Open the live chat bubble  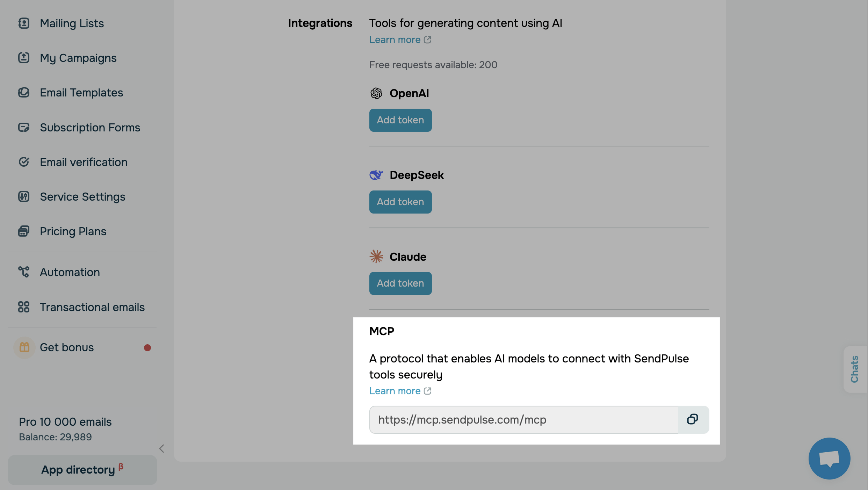click(829, 458)
